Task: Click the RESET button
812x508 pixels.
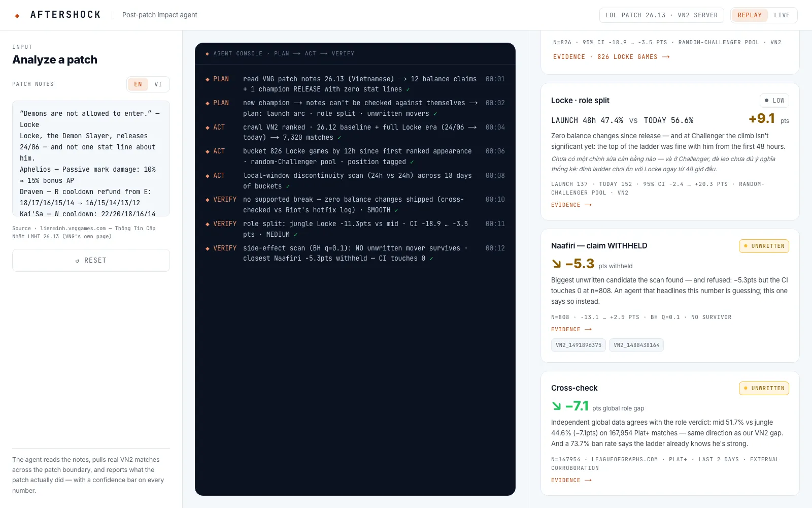Action: coord(91,260)
